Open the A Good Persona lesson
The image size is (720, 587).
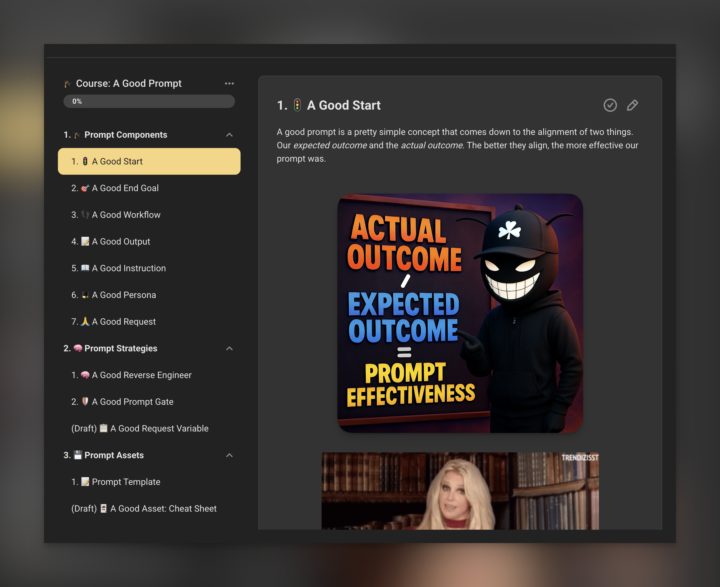click(x=149, y=295)
